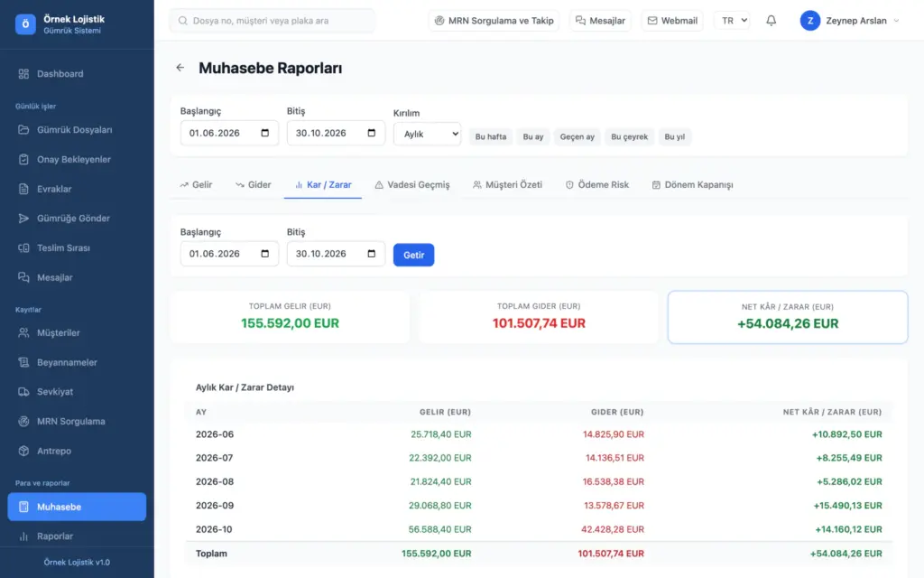Viewport: 924px width, 578px height.
Task: Open the Vadesi Geçmiş tab
Action: (x=412, y=184)
